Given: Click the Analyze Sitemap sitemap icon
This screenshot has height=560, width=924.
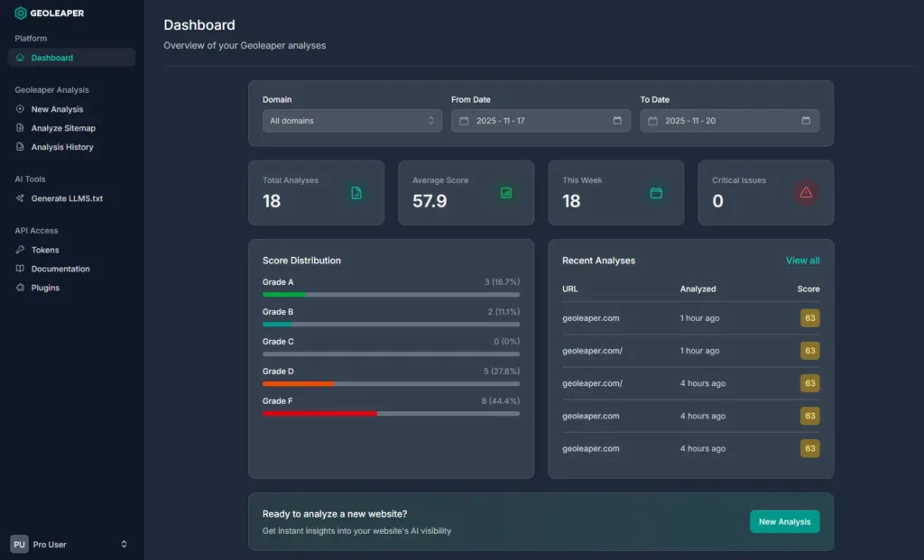Looking at the screenshot, I should coord(20,128).
